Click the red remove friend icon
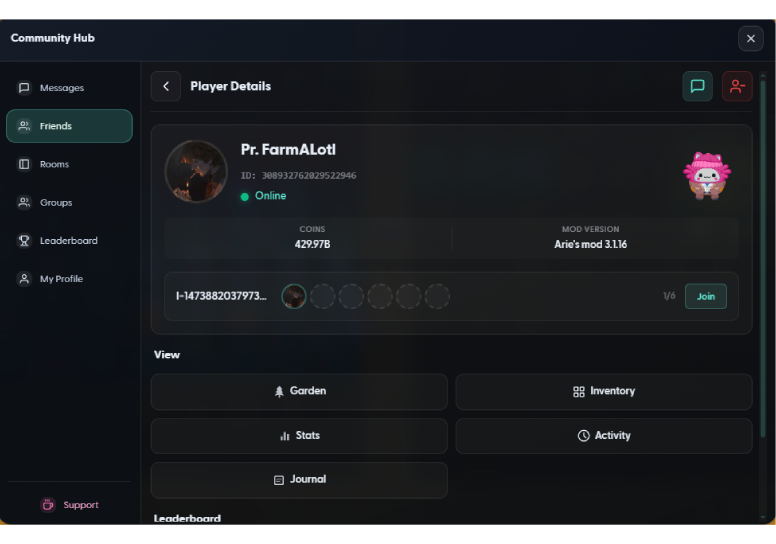This screenshot has height=544, width=776. (737, 87)
